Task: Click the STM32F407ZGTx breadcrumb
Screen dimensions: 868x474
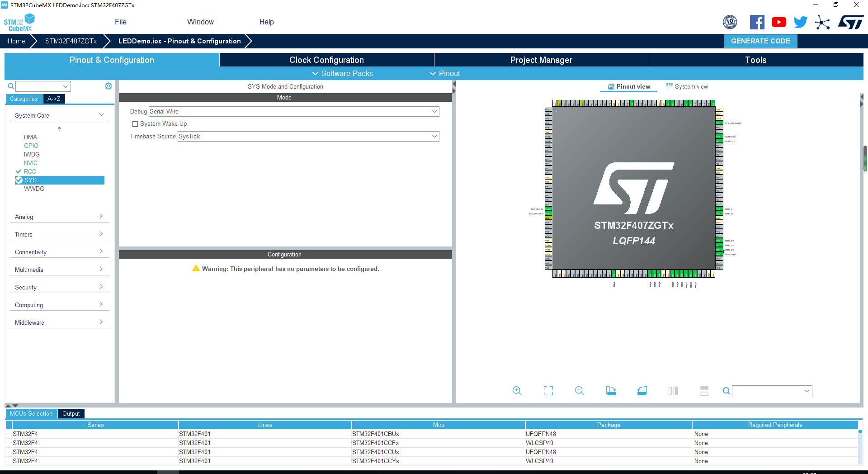Action: 71,41
